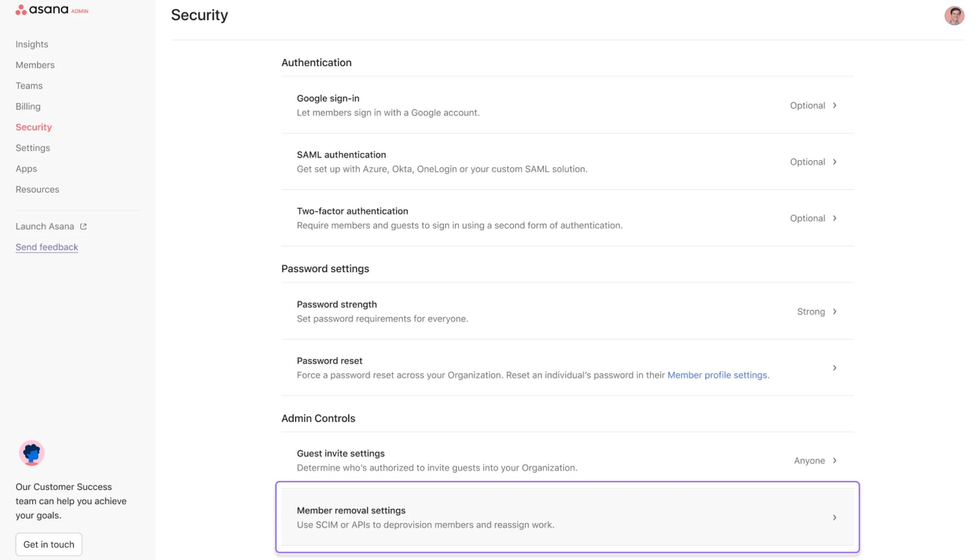Navigate to Billing in the sidebar

(28, 107)
